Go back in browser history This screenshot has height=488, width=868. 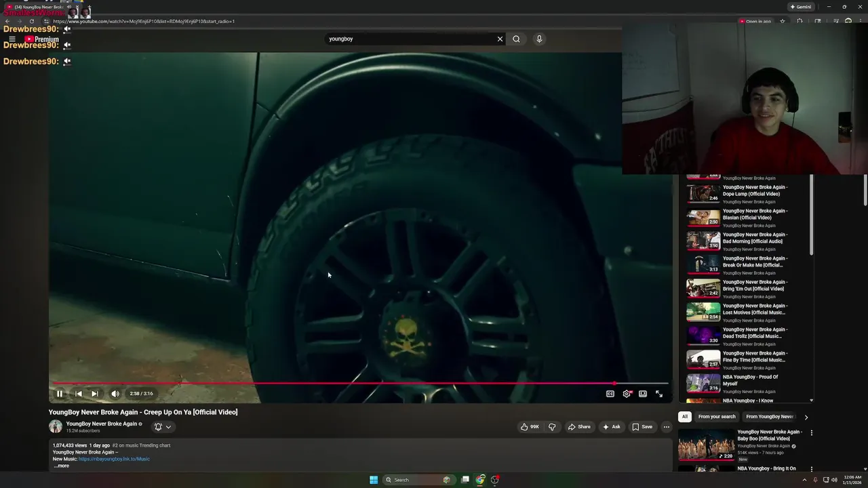(7, 21)
